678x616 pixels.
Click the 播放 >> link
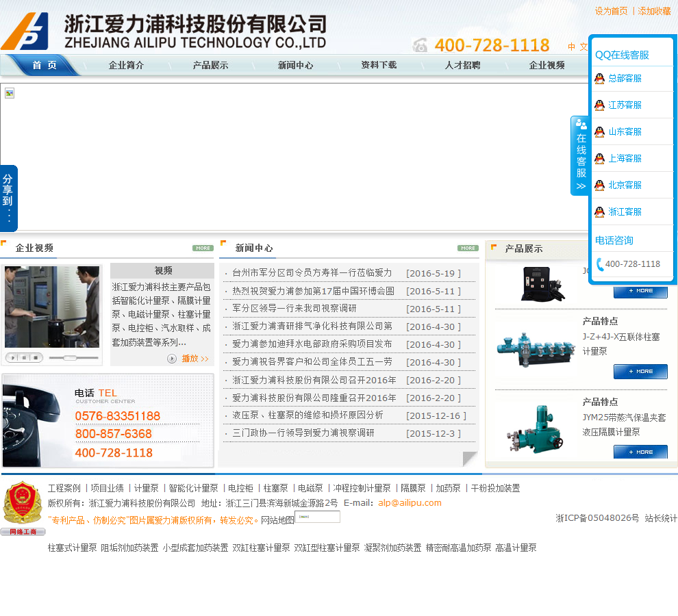(x=195, y=359)
